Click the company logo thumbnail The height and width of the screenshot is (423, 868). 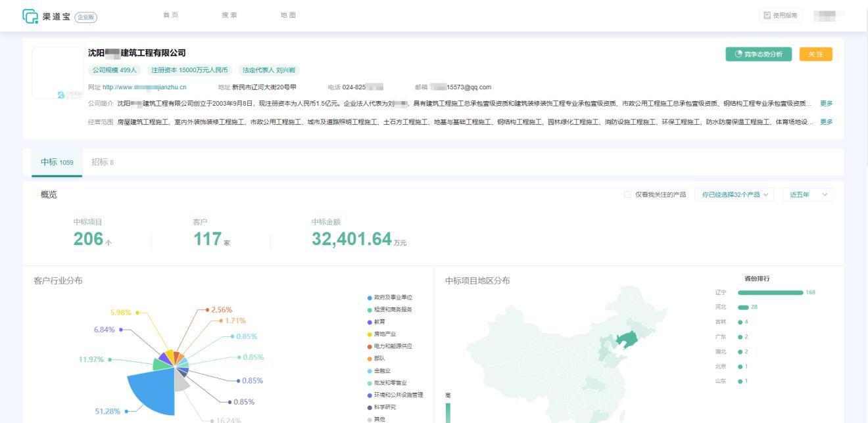pyautogui.click(x=58, y=73)
